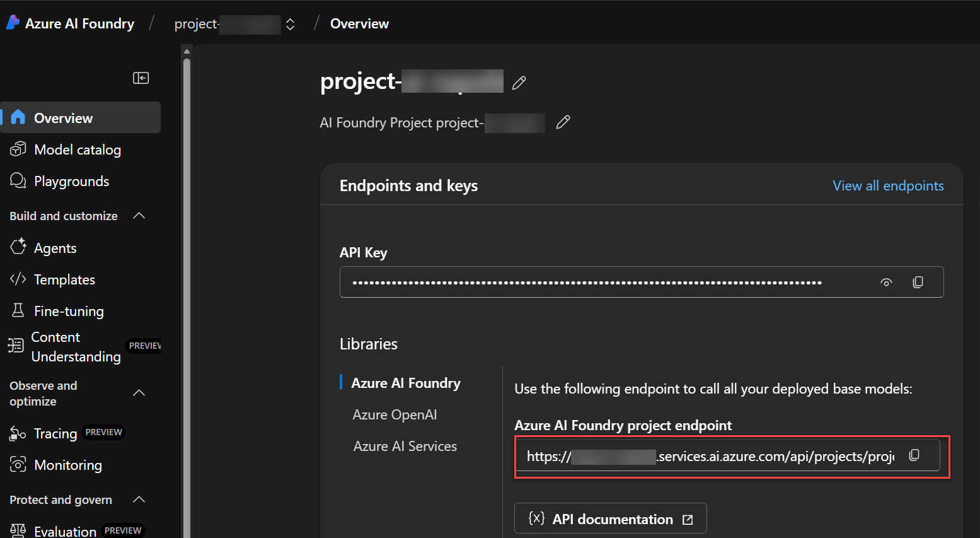Screen dimensions: 980x538
Task: Open the API documentation
Action: point(609,518)
